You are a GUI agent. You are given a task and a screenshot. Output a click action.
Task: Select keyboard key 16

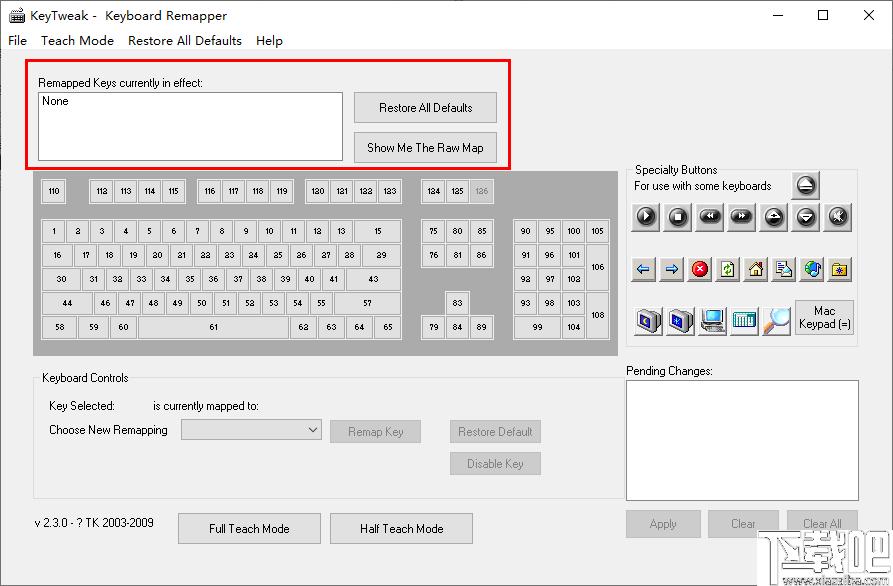coord(57,255)
